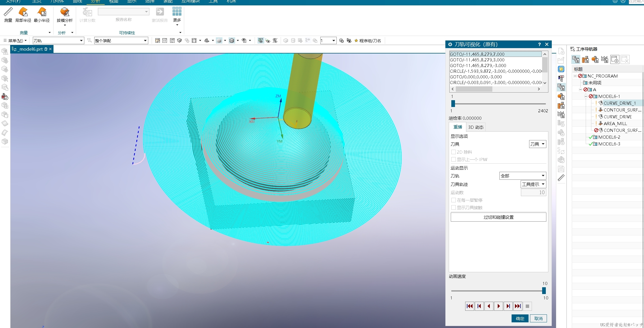Click the verify toolpath icon in left sidebar
644x328 pixels.
[5, 97]
